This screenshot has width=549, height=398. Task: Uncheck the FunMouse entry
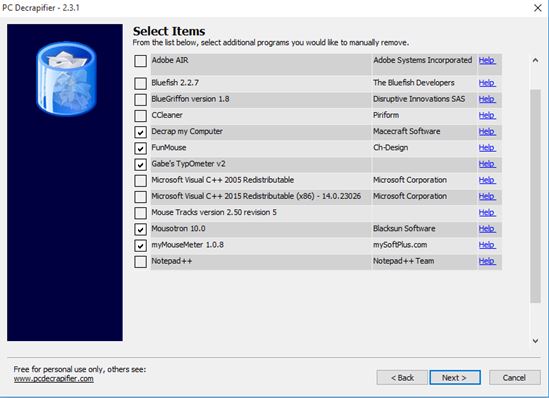click(x=140, y=148)
